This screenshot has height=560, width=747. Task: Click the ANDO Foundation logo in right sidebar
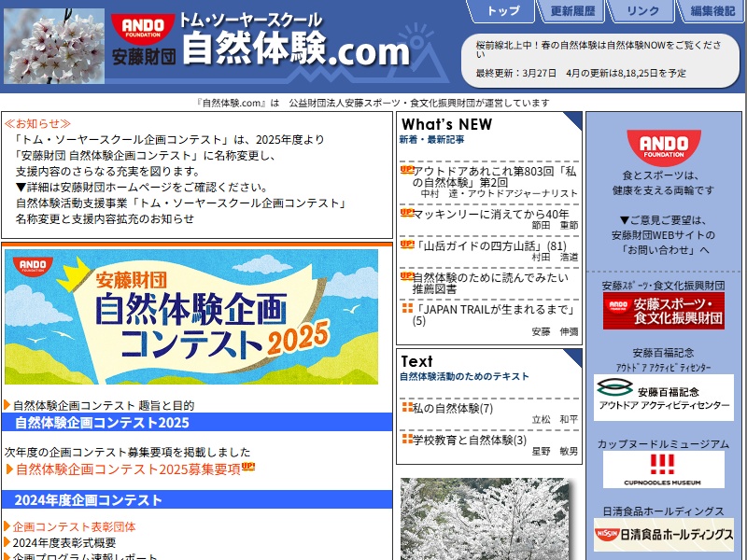(x=664, y=147)
